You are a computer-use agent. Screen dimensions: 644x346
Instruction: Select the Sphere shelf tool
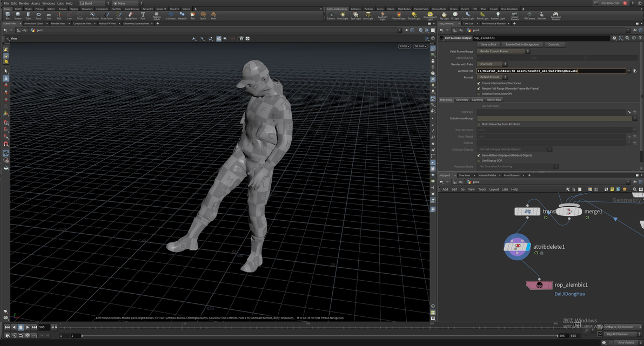[x=18, y=15]
